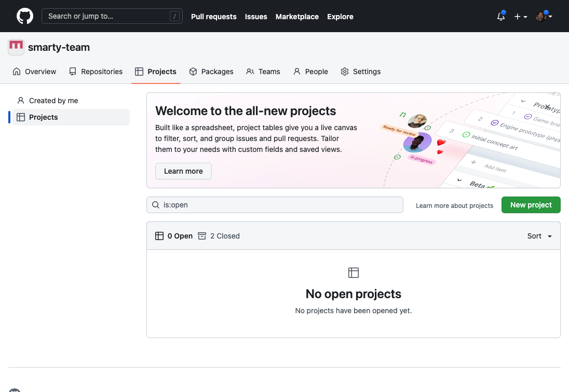The width and height of the screenshot is (569, 392).
Task: Open organization Settings tab
Action: point(361,72)
